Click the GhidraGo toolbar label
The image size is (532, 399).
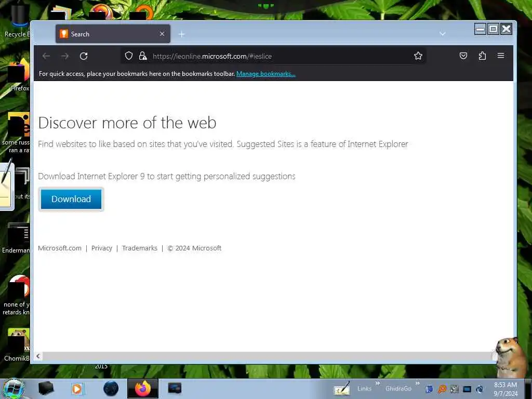(x=398, y=389)
